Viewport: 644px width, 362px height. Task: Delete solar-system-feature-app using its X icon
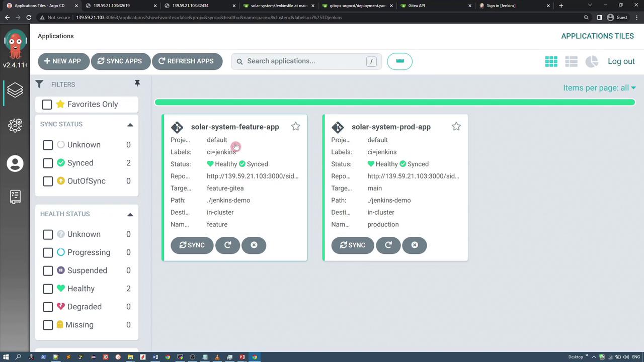point(254,245)
